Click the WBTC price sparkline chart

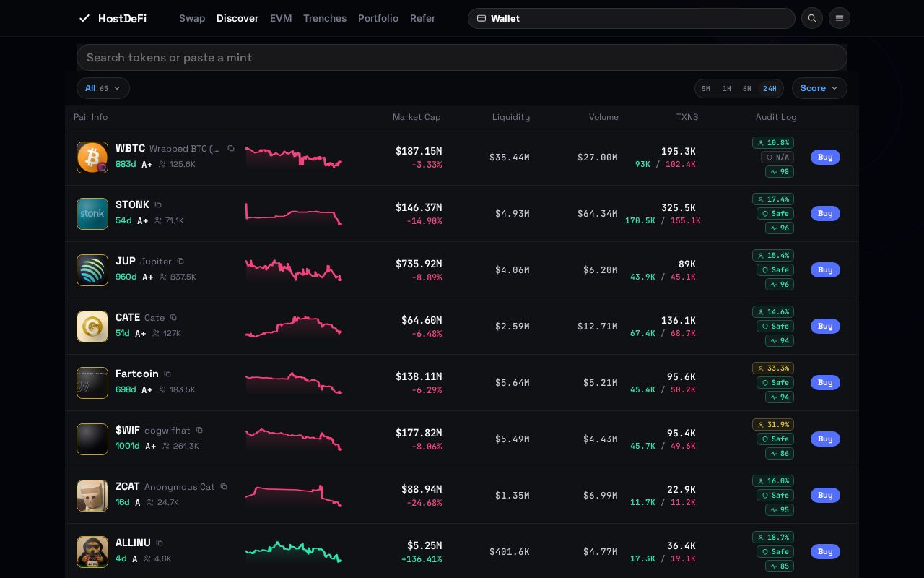[x=293, y=158]
